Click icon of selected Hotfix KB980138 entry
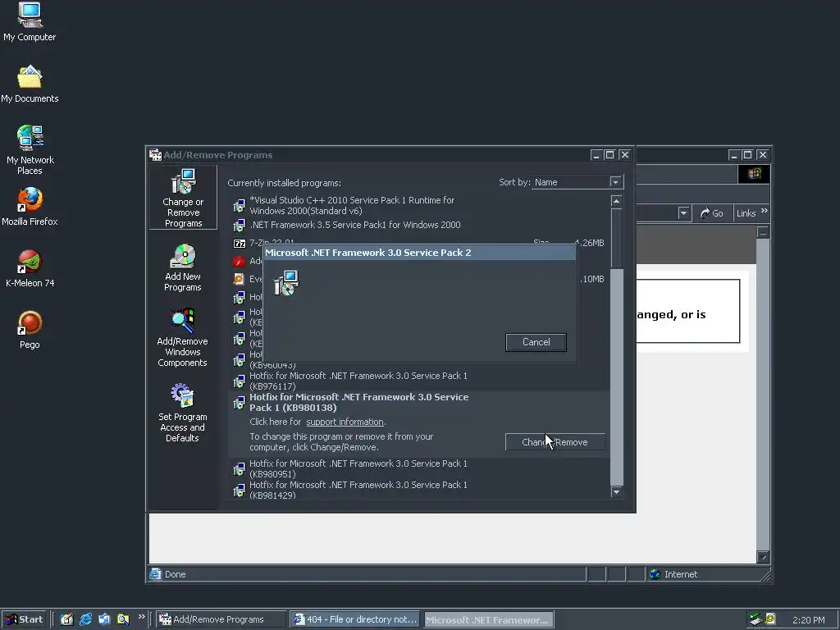This screenshot has height=630, width=840. [239, 403]
